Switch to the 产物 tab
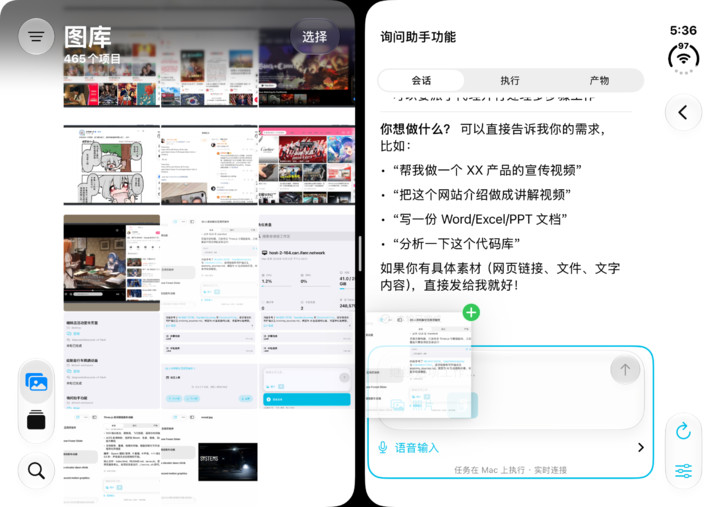The image size is (720, 507). coord(599,81)
